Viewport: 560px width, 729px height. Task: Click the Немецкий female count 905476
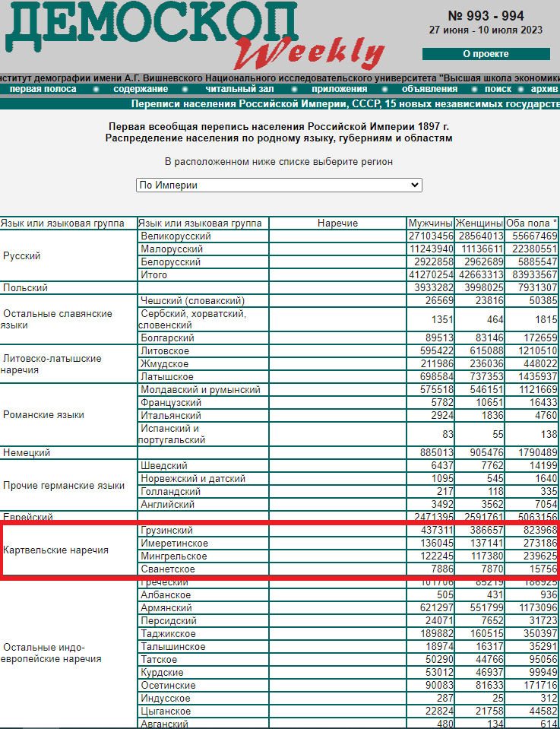click(486, 453)
